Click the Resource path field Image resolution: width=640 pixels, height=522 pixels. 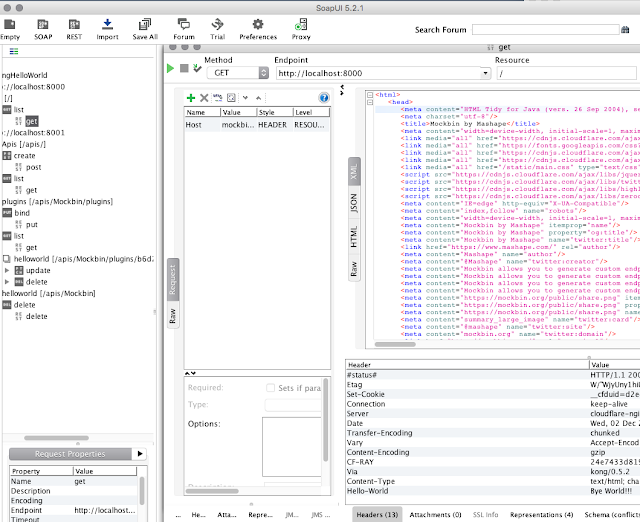coord(566,73)
